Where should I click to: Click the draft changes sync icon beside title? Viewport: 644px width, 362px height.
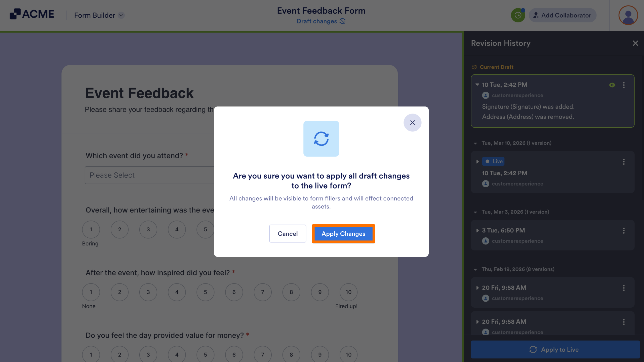[x=342, y=21]
